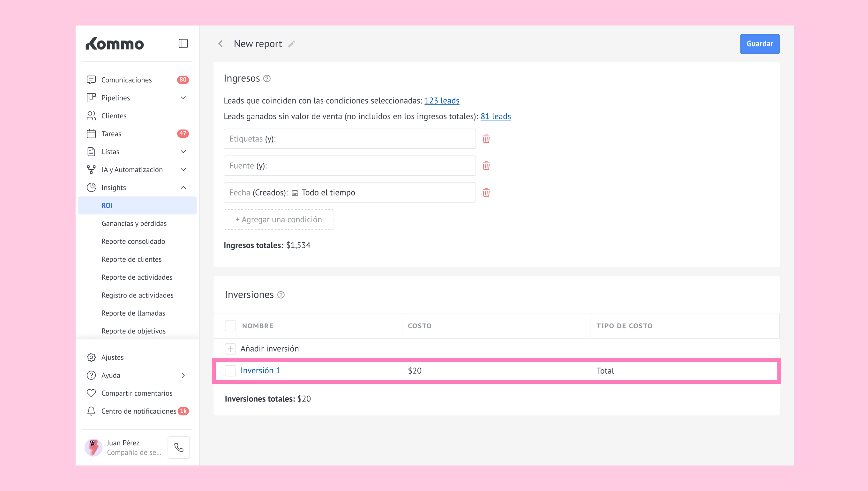Click the Guardar button

click(x=759, y=44)
